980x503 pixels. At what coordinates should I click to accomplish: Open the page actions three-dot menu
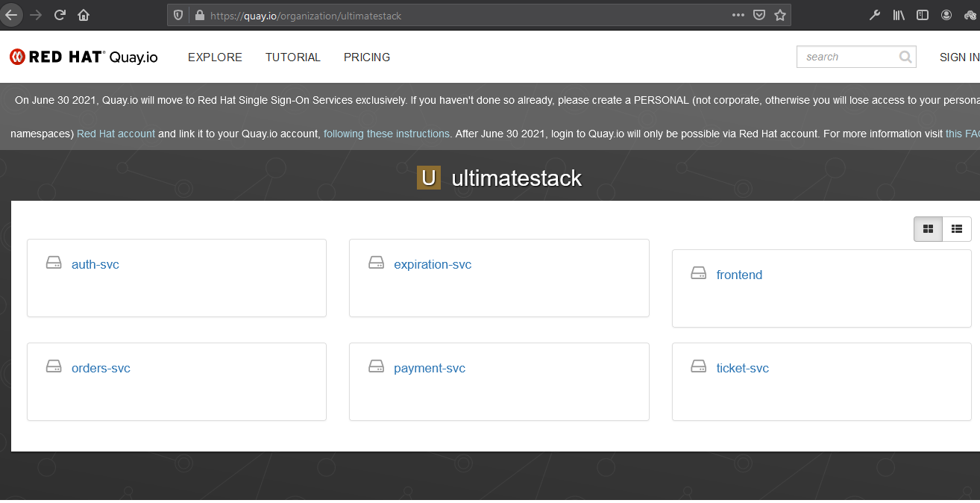tap(738, 15)
